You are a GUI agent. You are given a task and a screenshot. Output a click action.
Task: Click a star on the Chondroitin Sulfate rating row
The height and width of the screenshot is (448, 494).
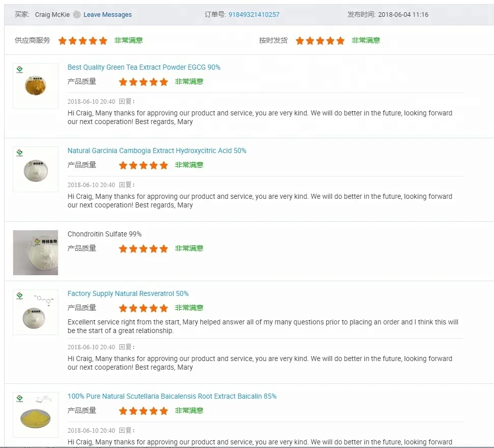click(143, 248)
